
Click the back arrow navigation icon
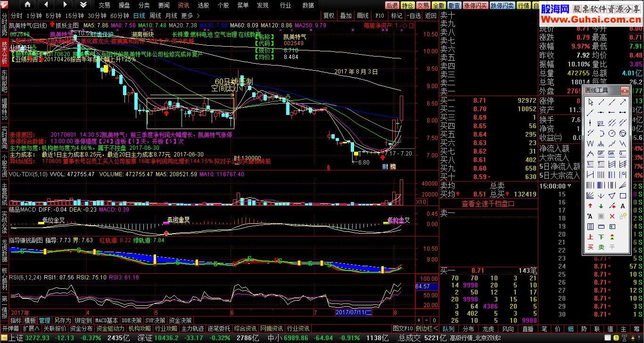click(45, 5)
